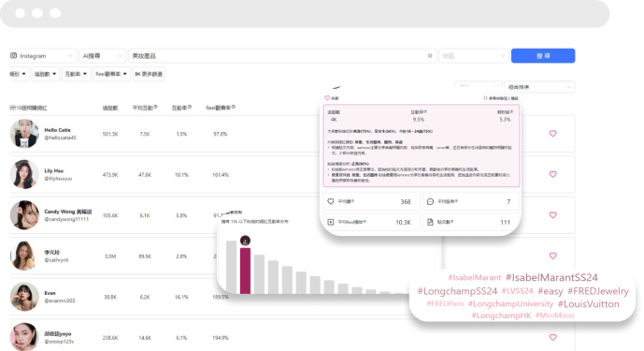Open the AI搜尋 search mode dropdown
The width and height of the screenshot is (644, 351).
point(102,55)
